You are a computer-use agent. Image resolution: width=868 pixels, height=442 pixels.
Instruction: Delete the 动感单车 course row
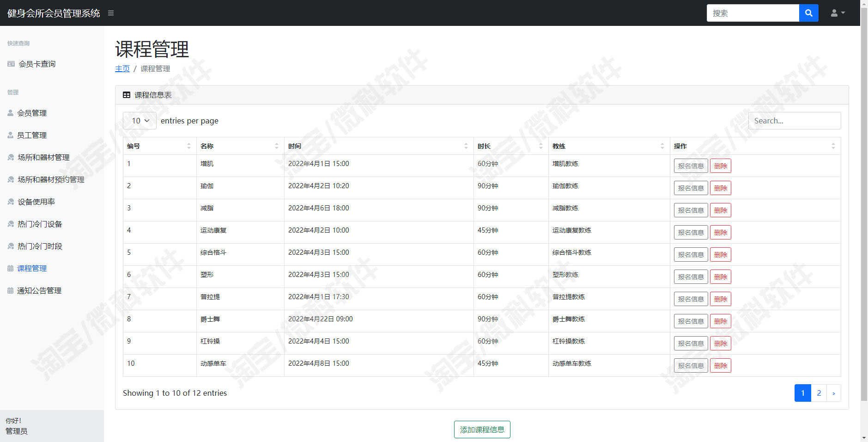[720, 366]
